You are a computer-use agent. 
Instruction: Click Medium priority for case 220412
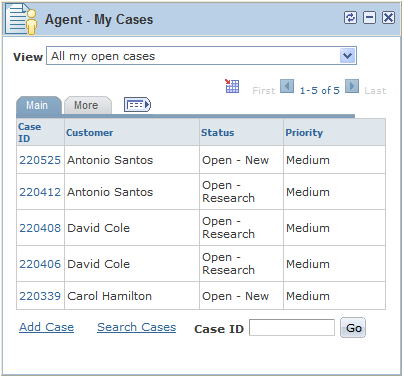click(x=308, y=192)
